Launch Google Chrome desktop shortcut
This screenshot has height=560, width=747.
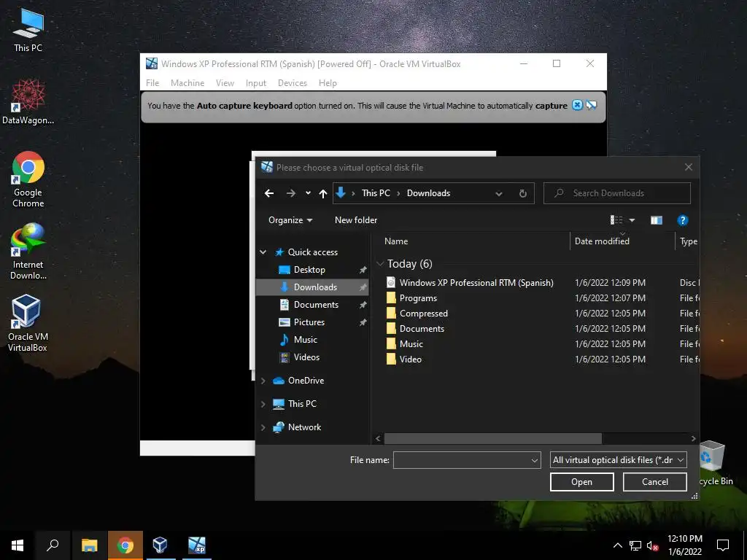[28, 179]
